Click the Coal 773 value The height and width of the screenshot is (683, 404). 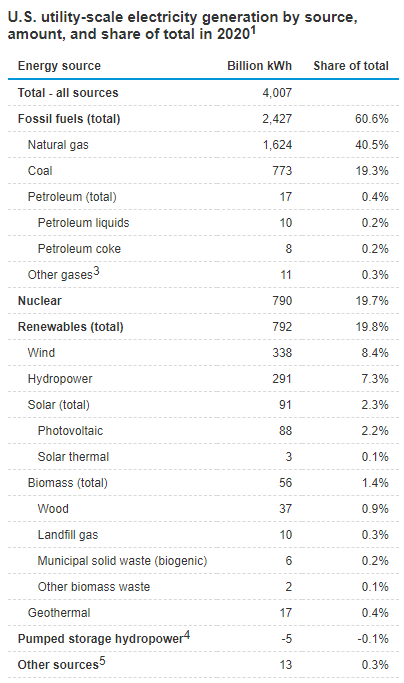pos(282,171)
